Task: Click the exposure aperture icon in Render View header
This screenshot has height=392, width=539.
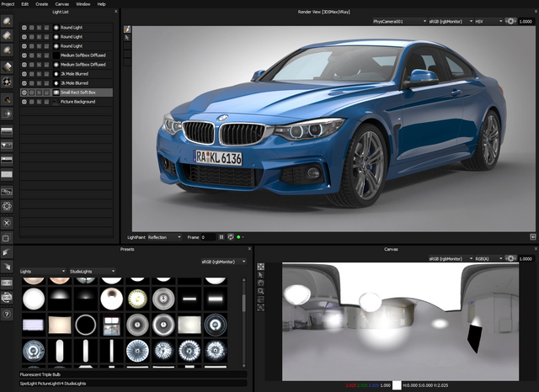Action: tap(511, 21)
